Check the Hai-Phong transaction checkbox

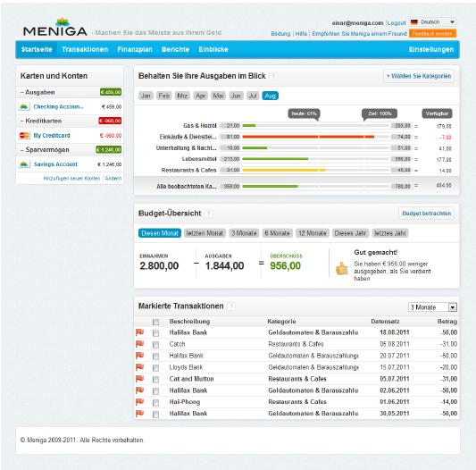click(155, 403)
